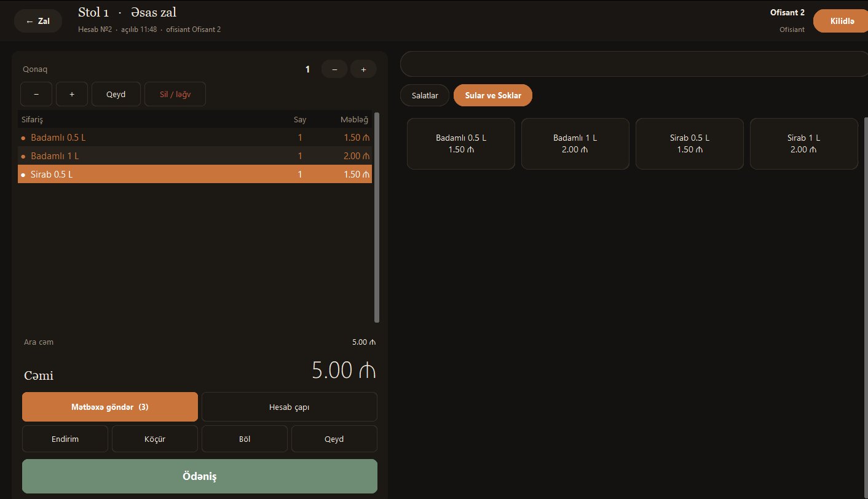Add Sirab 1 L from the menu grid
The height and width of the screenshot is (499, 868).
(804, 144)
